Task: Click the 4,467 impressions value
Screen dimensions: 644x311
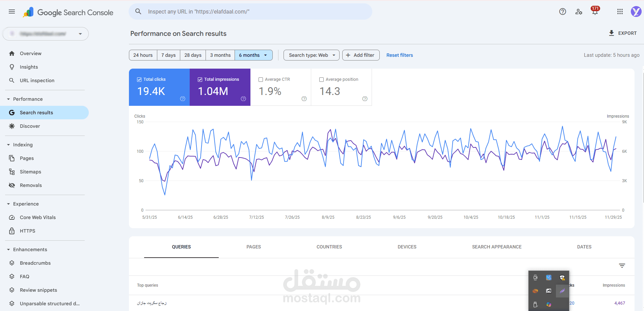Action: pyautogui.click(x=619, y=303)
